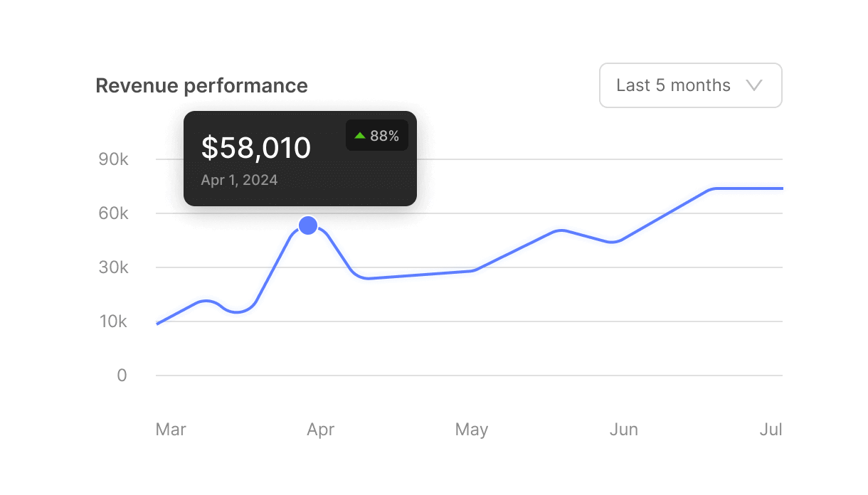Click the $58,010 value in tooltip
Image resolution: width=868 pixels, height=495 pixels.
[256, 148]
